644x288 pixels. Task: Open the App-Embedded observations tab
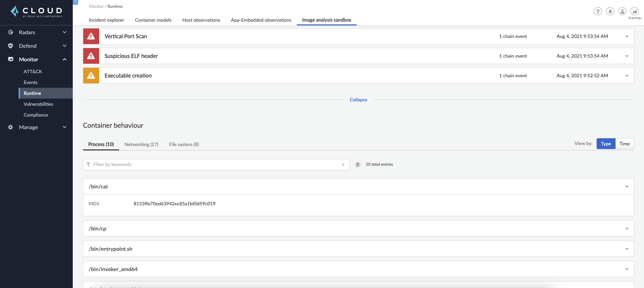pos(261,20)
